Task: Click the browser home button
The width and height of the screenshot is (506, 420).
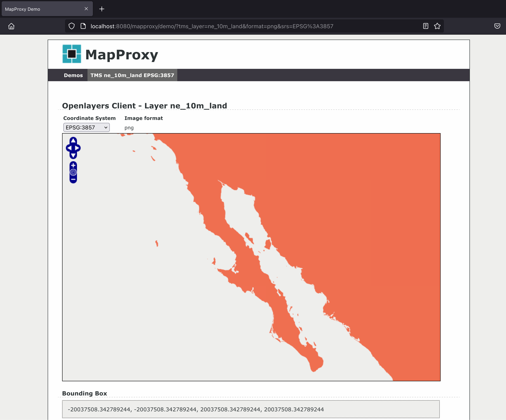Action: [x=11, y=26]
